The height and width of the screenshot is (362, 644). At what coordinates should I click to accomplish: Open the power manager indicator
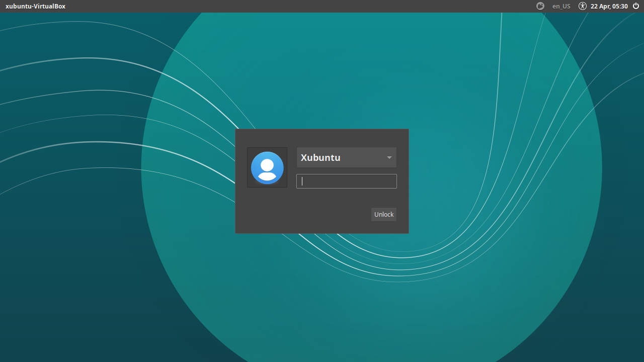point(540,6)
